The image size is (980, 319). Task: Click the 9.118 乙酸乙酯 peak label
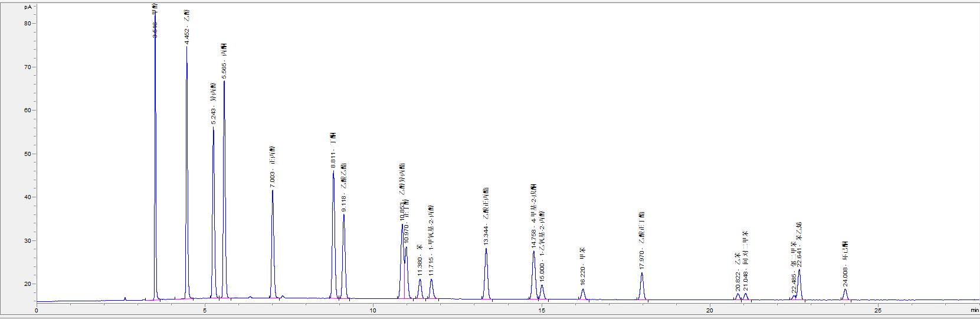(x=344, y=187)
